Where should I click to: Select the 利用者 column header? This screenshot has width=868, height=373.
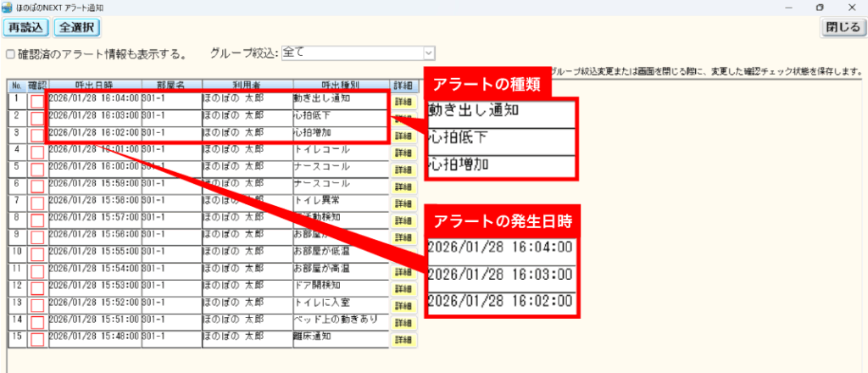(x=246, y=86)
